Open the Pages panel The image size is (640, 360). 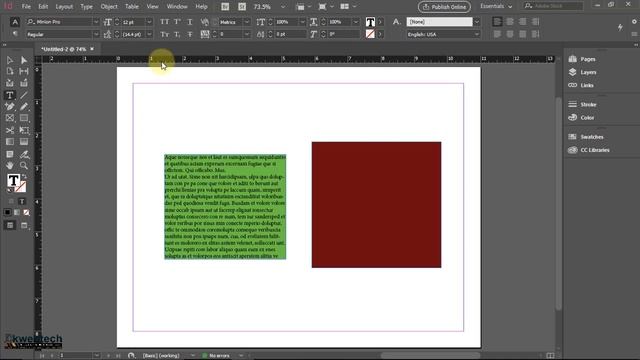click(x=582, y=59)
